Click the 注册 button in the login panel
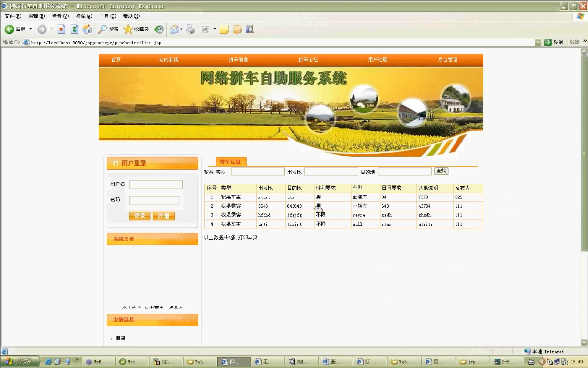Viewport: 588px width, 368px height. pos(163,216)
